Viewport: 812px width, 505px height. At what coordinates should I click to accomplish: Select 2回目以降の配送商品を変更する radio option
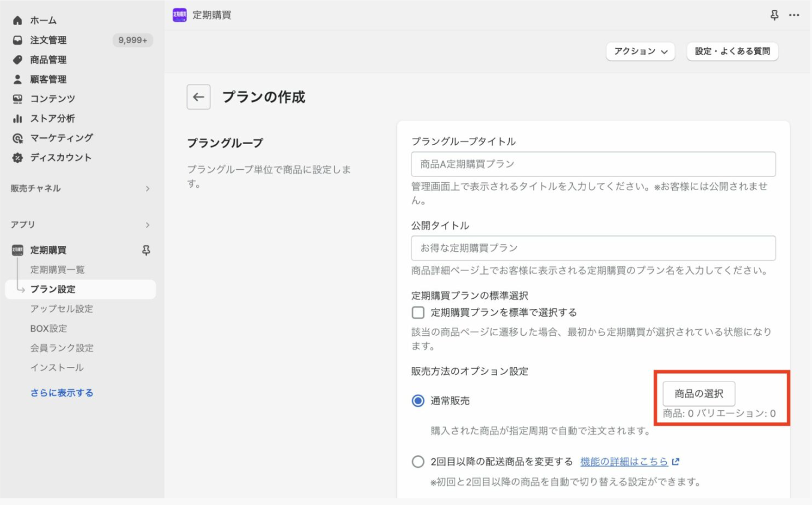click(x=418, y=462)
